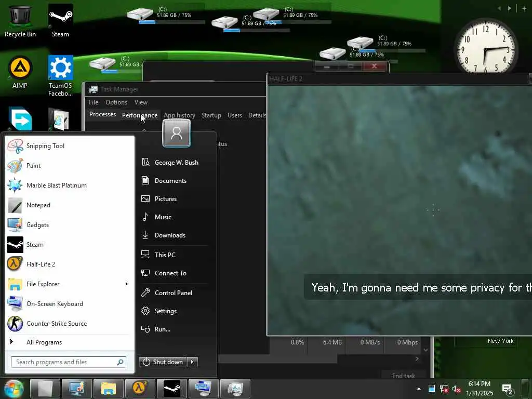The height and width of the screenshot is (399, 532).
Task: Switch to On-Screen Keyboard taskbar button
Action: [203, 389]
